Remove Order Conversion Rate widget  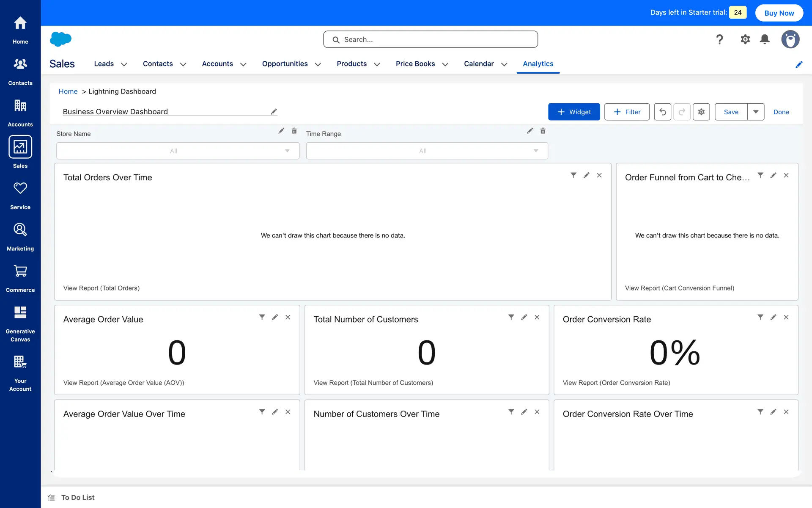click(786, 317)
